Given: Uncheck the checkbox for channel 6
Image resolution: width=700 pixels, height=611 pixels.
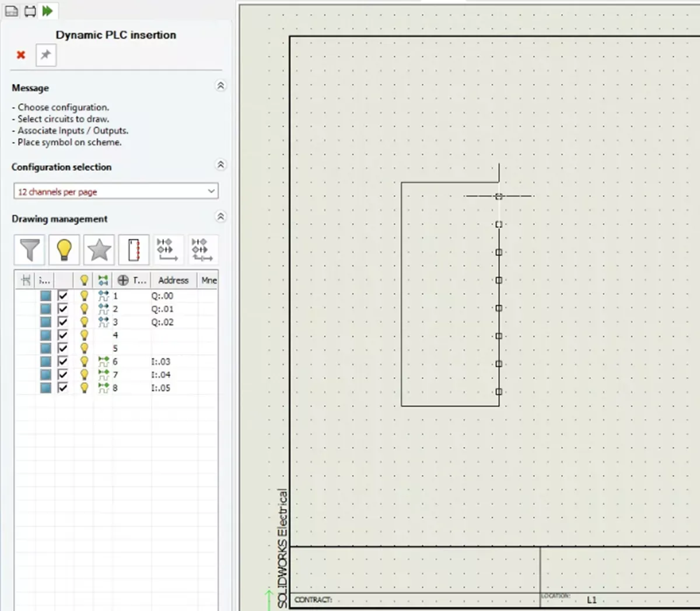Looking at the screenshot, I should [x=63, y=361].
